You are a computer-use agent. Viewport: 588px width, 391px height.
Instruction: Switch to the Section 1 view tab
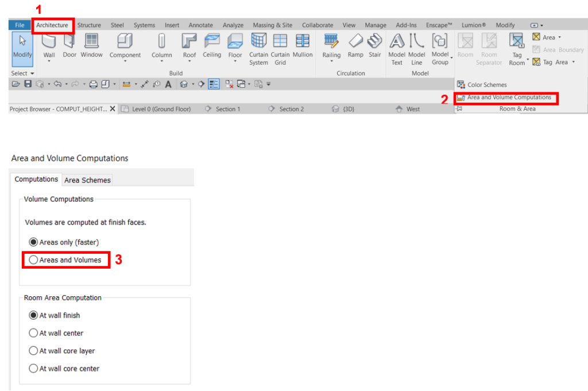tap(223, 109)
